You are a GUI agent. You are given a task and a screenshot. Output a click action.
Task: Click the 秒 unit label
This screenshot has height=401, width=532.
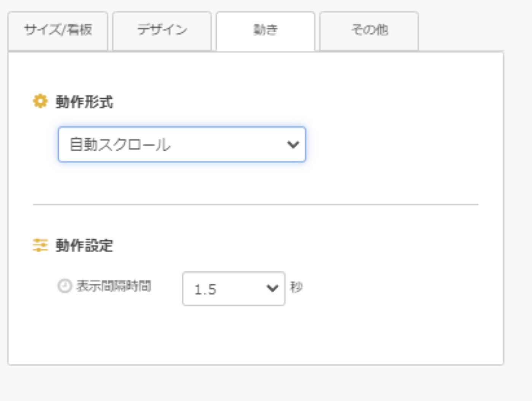296,287
